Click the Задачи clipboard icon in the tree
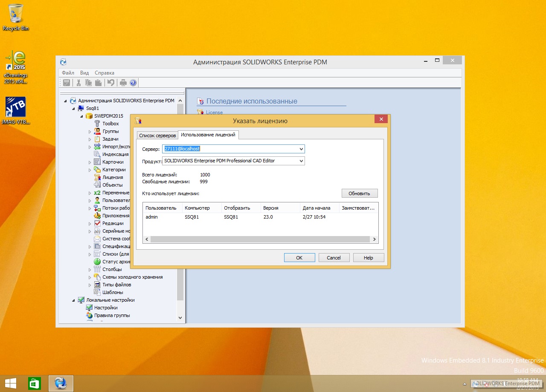Screen dimensions: 546x392 pos(97,139)
